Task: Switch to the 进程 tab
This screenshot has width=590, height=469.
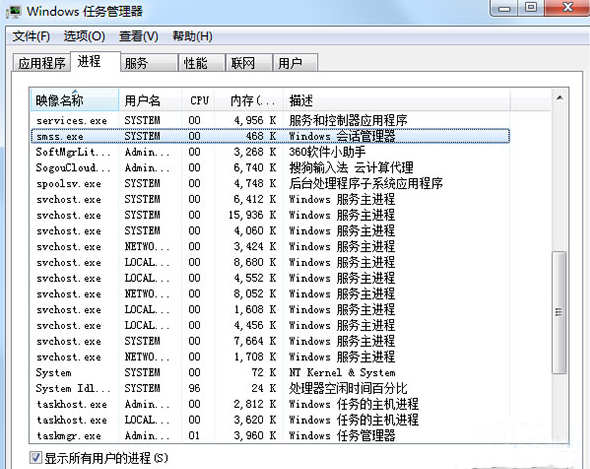Action: [96, 61]
